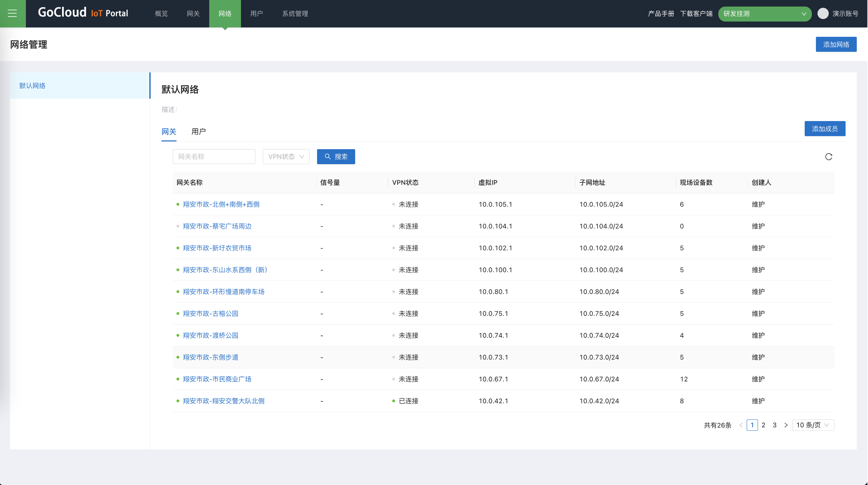Click previous page arrow
Image resolution: width=868 pixels, height=485 pixels.
(741, 425)
